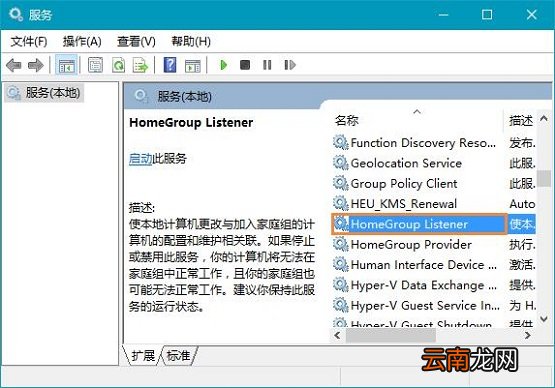Click the 启动 link to start service
The image size is (555, 388).
coord(140,159)
